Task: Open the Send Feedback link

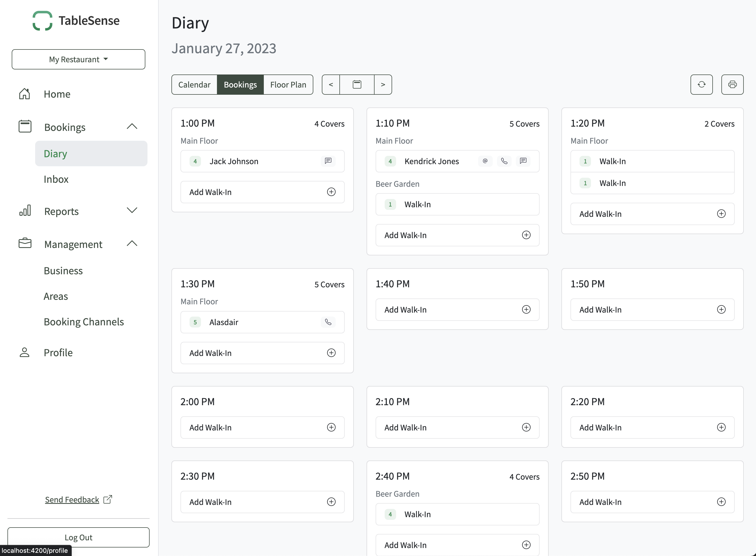Action: [x=72, y=499]
